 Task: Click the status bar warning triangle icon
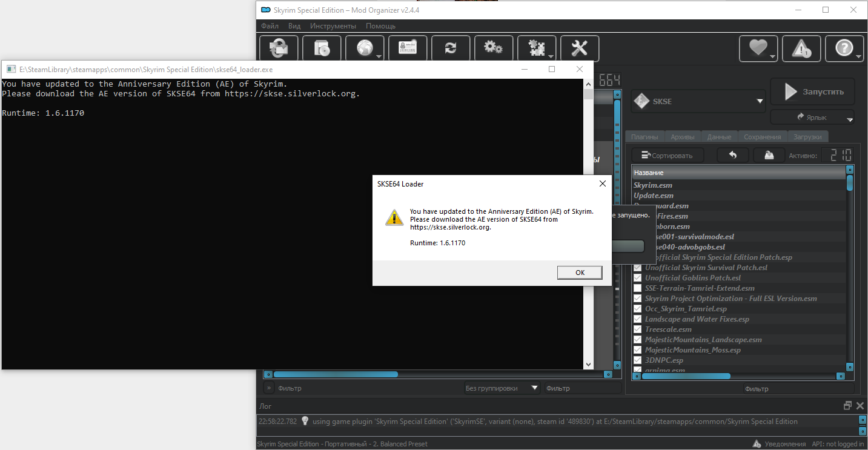[757, 444]
